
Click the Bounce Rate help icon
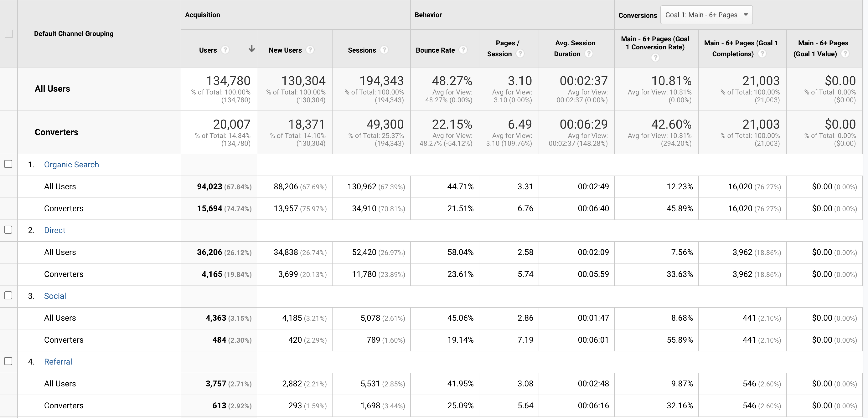[x=463, y=50]
